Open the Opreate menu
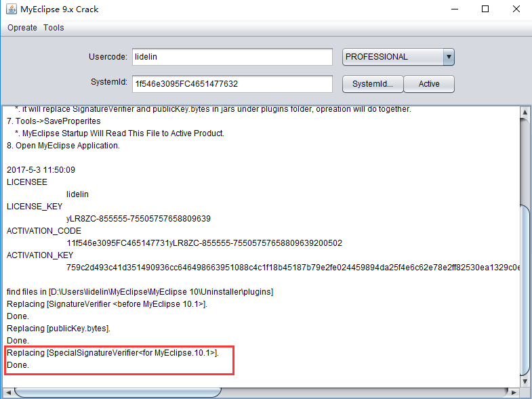Screen dimensions: 532x399 point(22,28)
